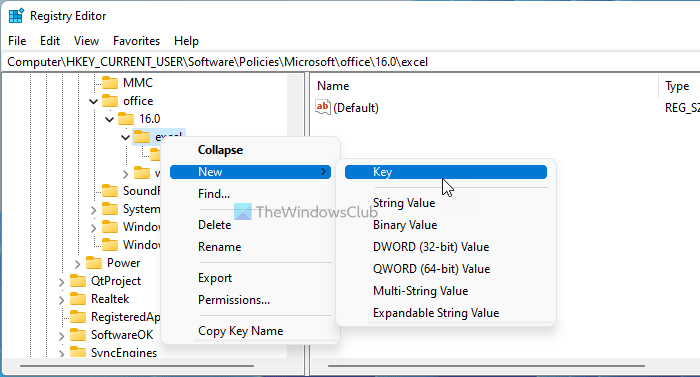The height and width of the screenshot is (377, 700).
Task: Create a new DWORD (32-bit) Value
Action: pos(446,247)
